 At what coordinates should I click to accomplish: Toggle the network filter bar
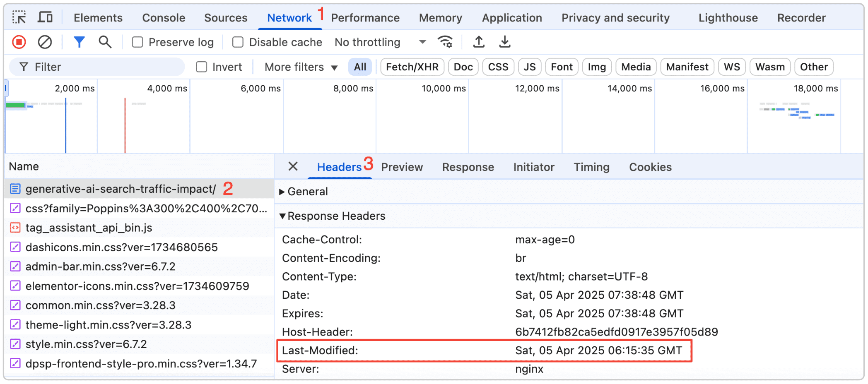tap(79, 42)
